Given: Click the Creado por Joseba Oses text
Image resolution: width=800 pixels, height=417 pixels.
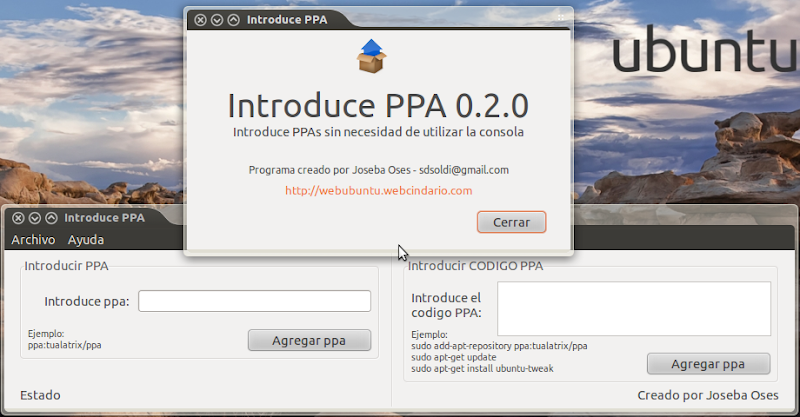Looking at the screenshot, I should [708, 395].
